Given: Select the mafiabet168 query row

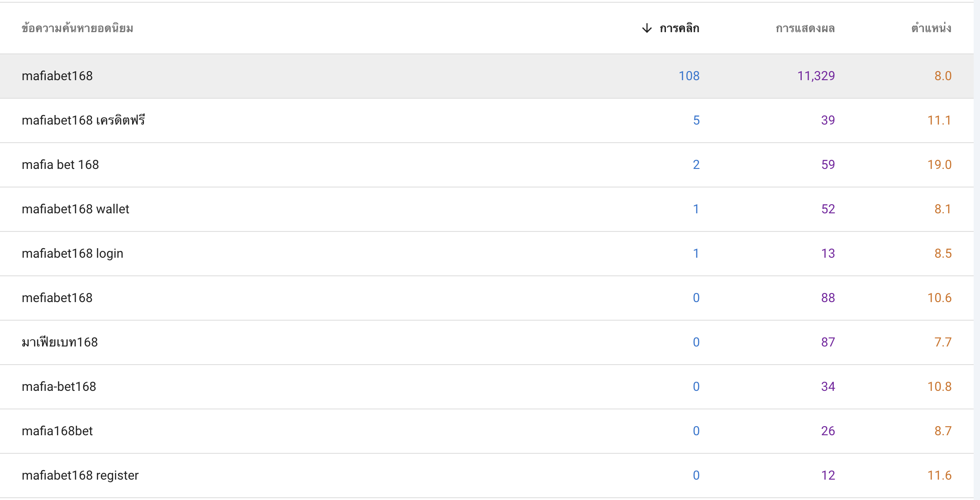Looking at the screenshot, I should pos(487,76).
